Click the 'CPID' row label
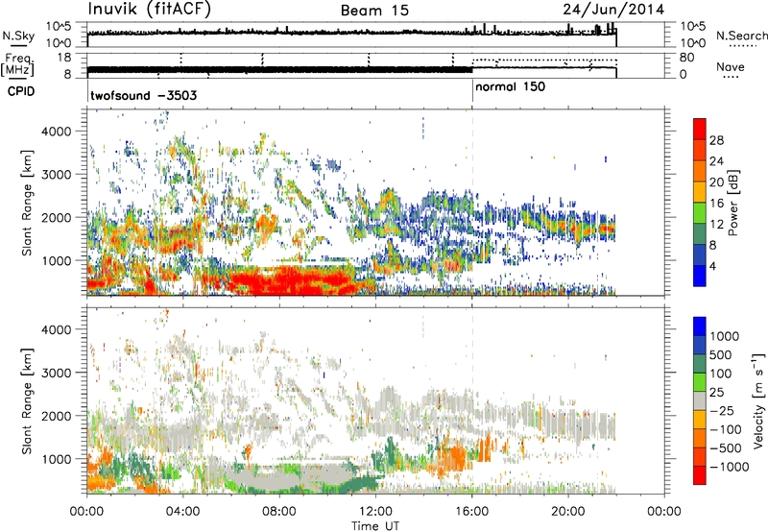The image size is (768, 532). (21, 91)
